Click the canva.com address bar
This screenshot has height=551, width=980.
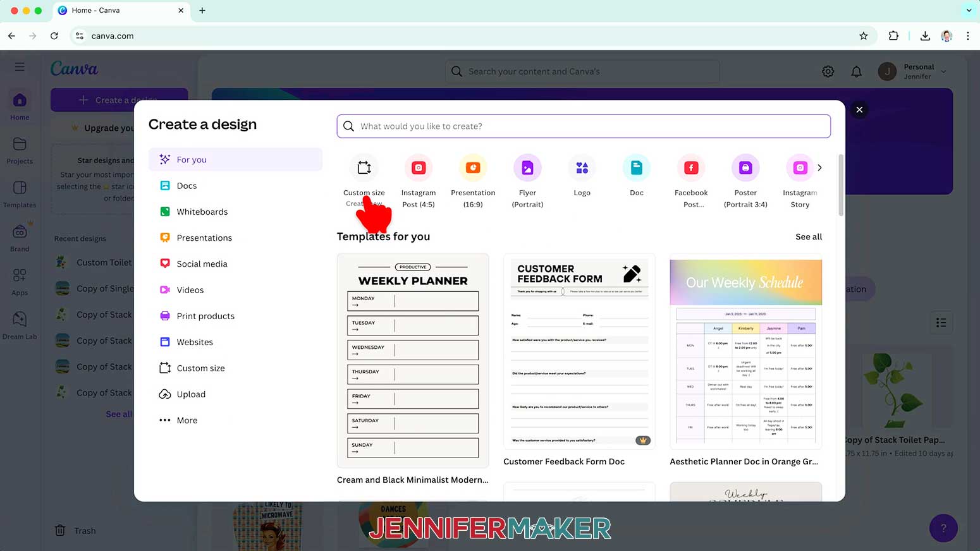(x=474, y=36)
